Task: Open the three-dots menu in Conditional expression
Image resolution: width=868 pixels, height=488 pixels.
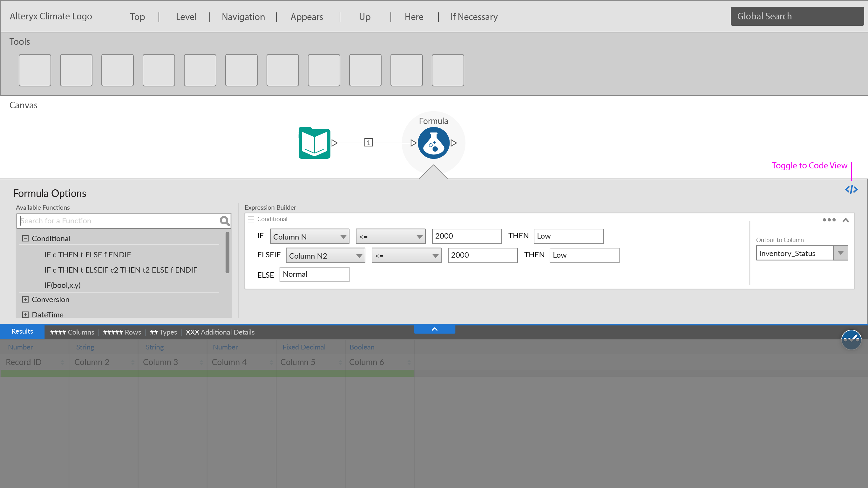Action: 829,220
